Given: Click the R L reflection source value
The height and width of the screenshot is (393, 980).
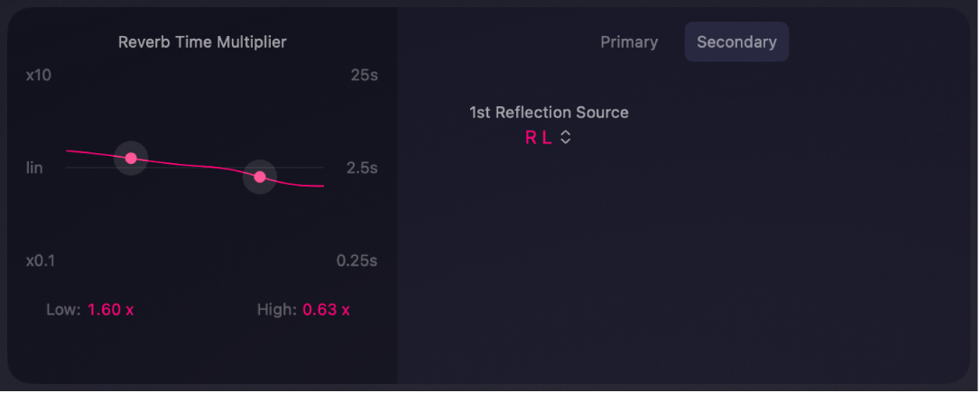Looking at the screenshot, I should tap(538, 138).
